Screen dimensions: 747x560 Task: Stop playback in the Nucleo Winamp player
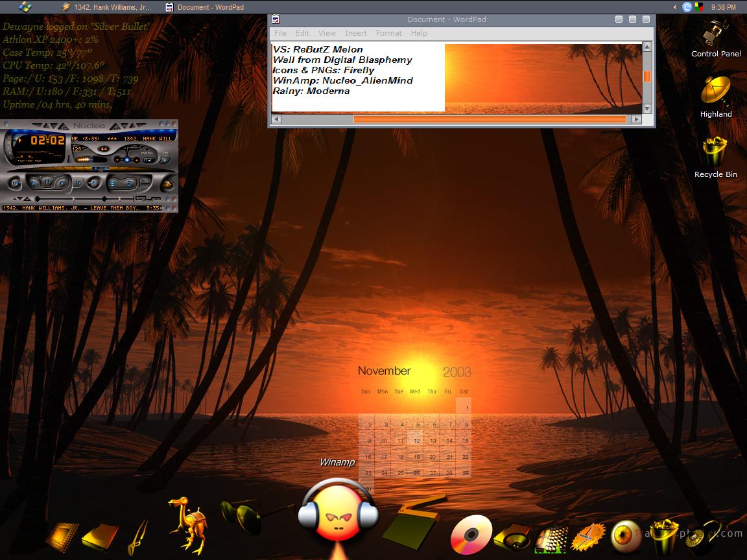coord(62,182)
